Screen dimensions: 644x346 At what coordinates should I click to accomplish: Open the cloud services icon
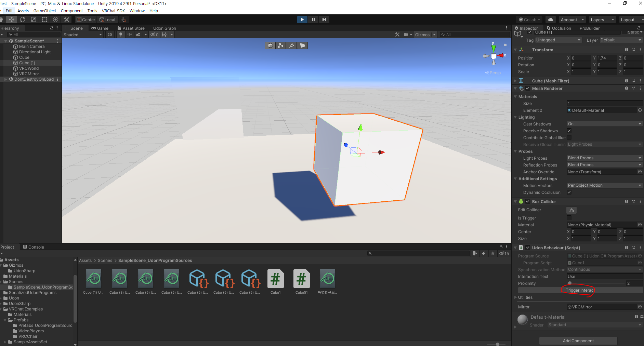[550, 19]
